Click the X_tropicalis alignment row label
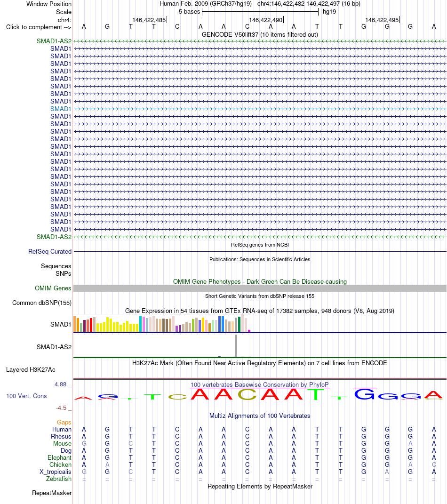The width and height of the screenshot is (447, 504). coord(55,472)
